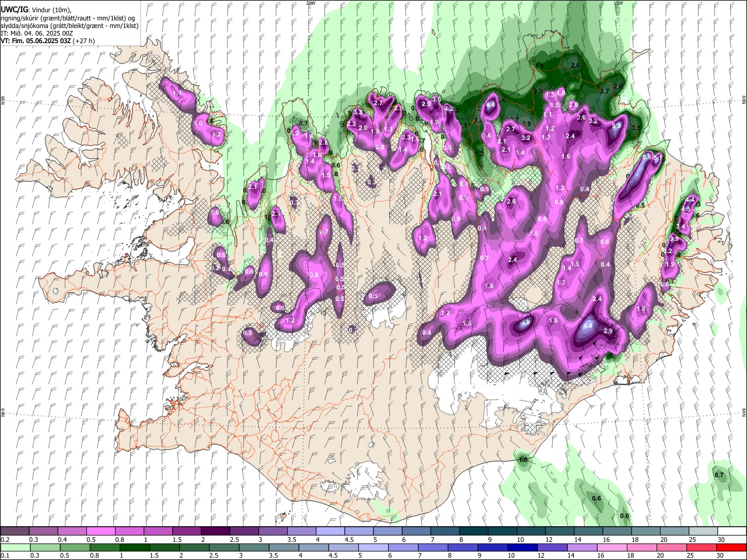Pick dark green lower swatch between 1 and 1.5
The height and width of the screenshot is (560, 747).
coord(135,547)
